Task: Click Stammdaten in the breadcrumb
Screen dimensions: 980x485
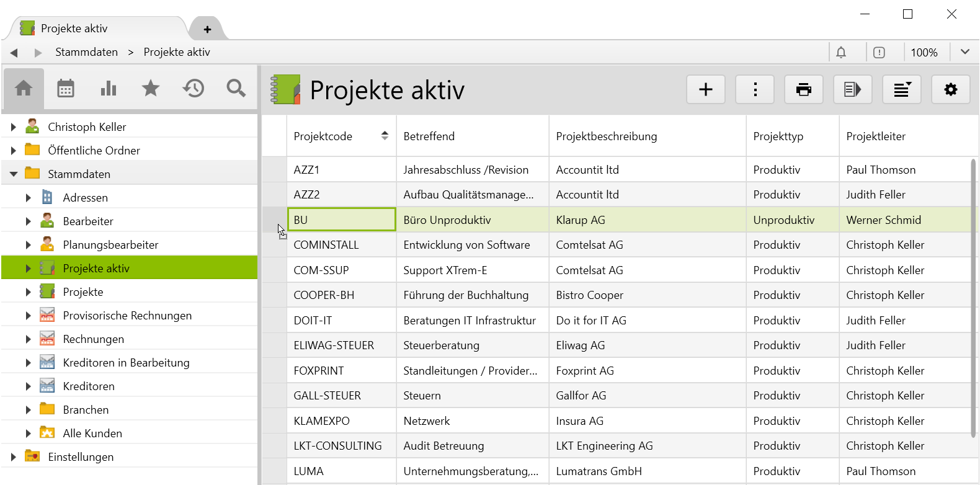Action: [86, 52]
